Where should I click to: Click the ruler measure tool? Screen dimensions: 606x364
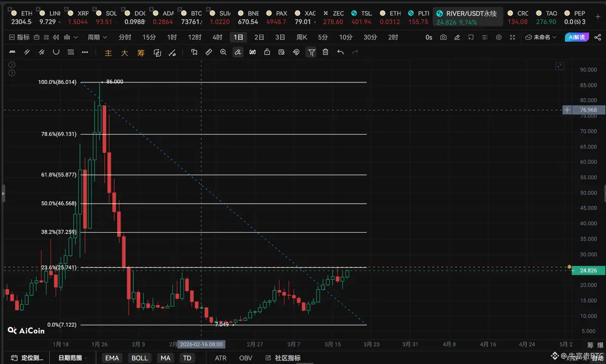209,52
